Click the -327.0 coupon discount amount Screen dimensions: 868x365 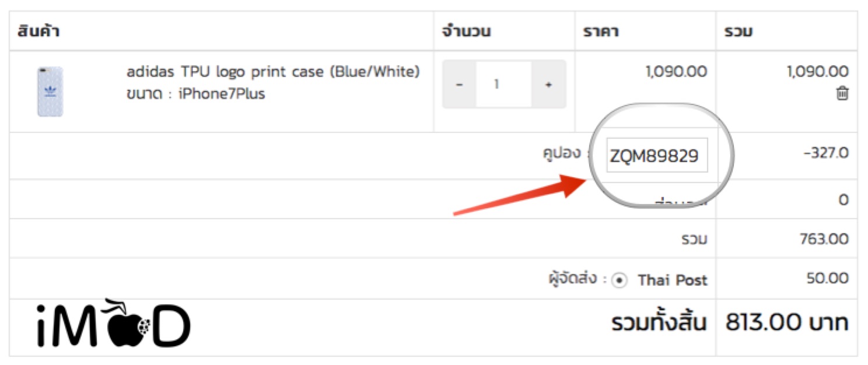tap(825, 153)
